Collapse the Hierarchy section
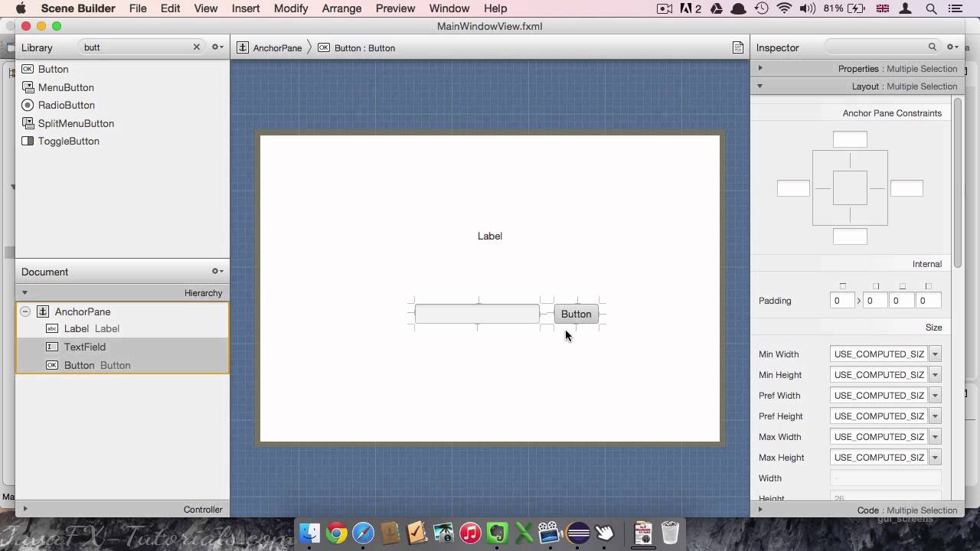Screen dimensions: 980x551 click(x=24, y=292)
